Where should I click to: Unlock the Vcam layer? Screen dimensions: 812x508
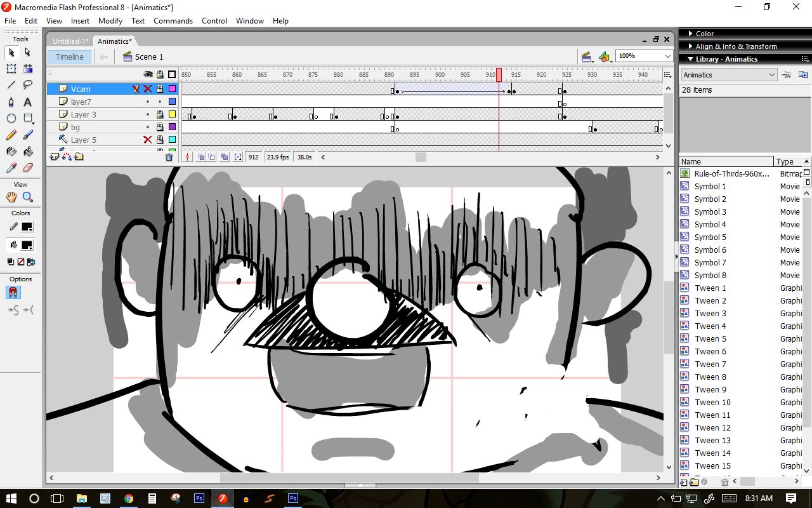(160, 89)
